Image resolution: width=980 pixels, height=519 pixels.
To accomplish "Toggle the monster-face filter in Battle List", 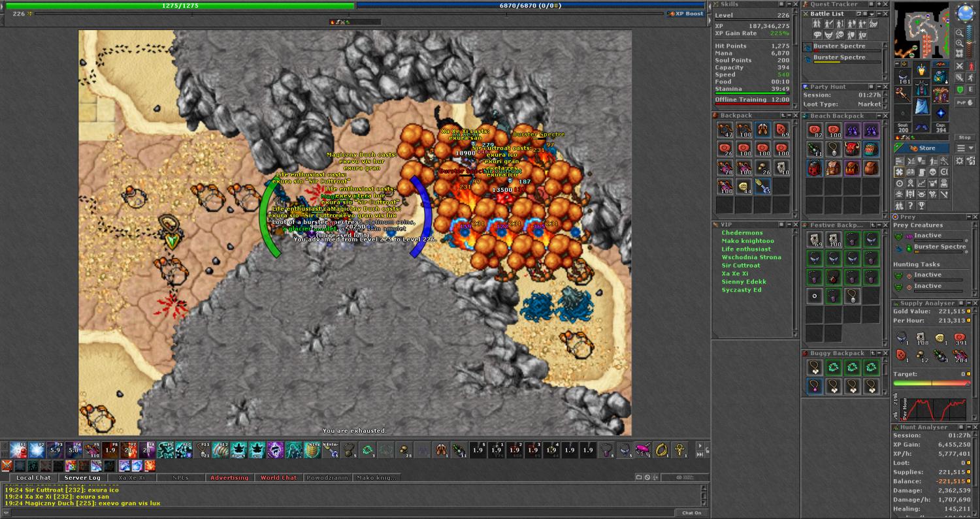I will point(828,35).
